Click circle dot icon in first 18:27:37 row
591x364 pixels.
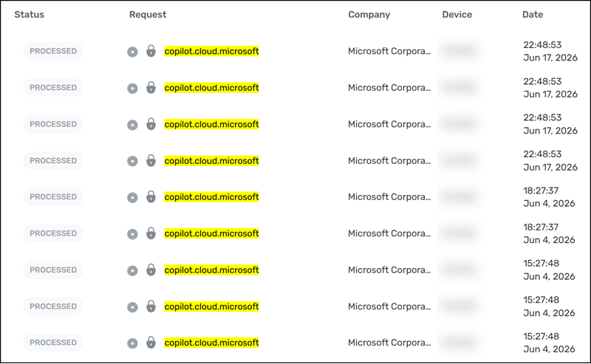[132, 198]
